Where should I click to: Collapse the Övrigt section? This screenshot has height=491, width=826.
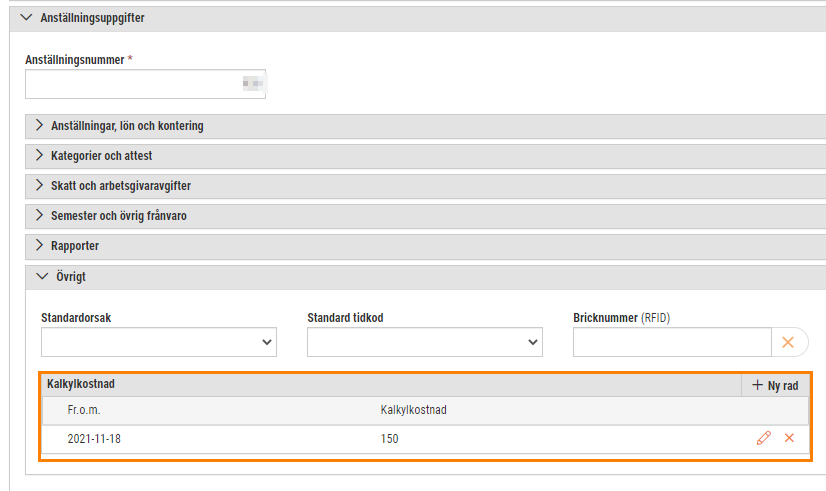click(x=42, y=277)
